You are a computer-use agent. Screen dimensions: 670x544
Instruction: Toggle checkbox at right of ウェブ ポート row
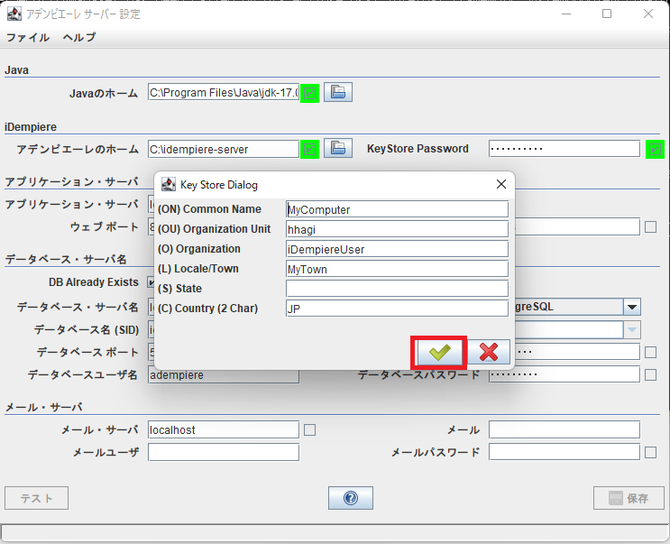[651, 227]
